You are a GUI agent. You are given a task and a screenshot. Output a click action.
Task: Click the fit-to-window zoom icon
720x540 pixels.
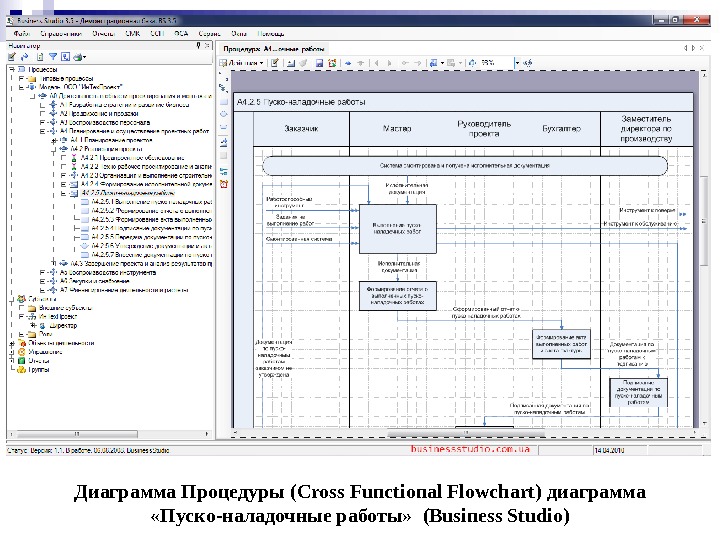[472, 63]
